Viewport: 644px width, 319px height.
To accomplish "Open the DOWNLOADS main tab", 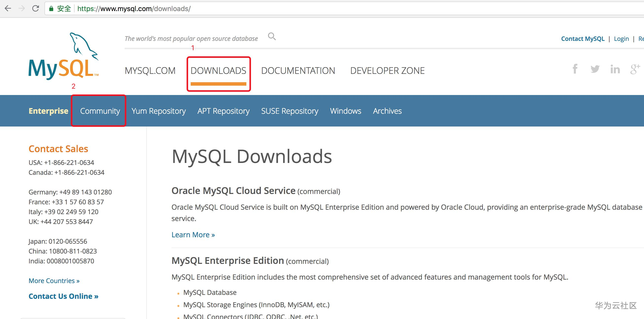I will 218,71.
